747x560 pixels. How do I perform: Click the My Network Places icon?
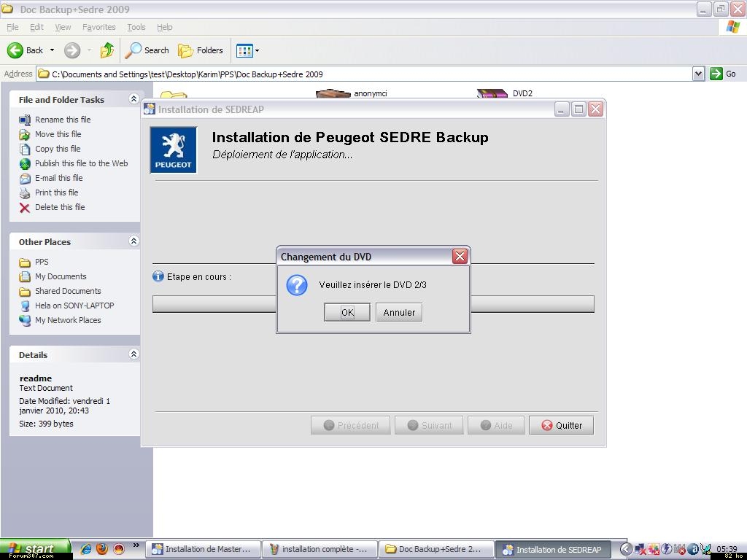25,321
